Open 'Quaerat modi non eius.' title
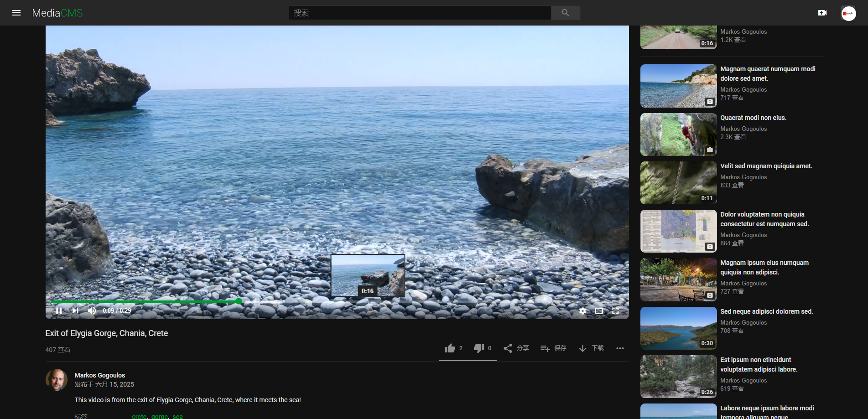868x419 pixels. point(753,118)
